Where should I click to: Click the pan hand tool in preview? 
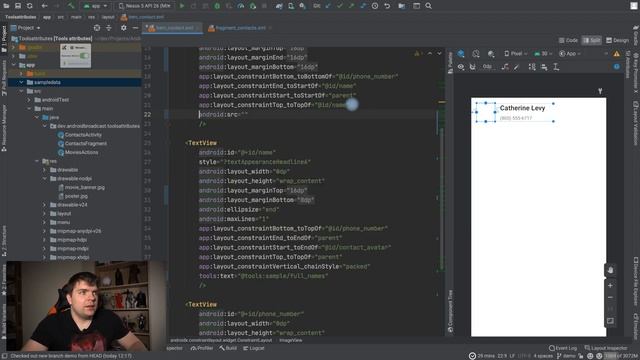point(610,270)
